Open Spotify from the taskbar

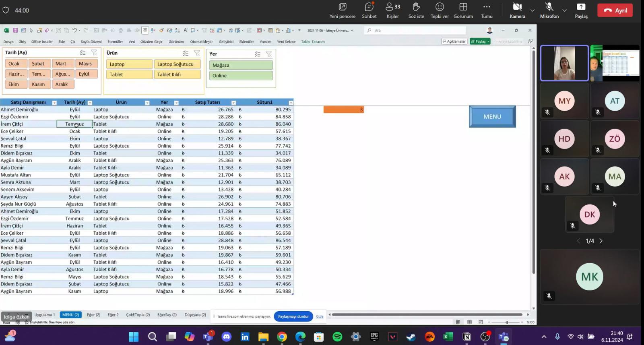[337, 337]
